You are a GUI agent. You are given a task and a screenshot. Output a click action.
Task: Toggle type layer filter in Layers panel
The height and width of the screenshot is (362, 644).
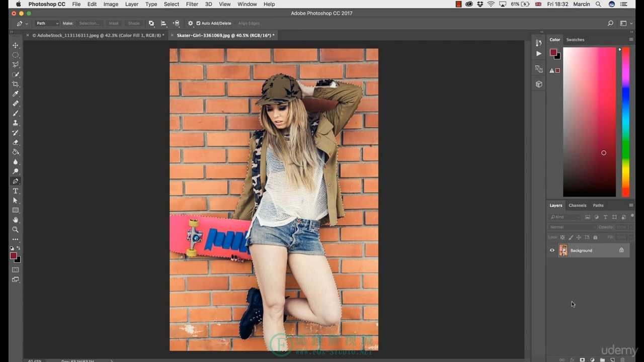coord(605,217)
